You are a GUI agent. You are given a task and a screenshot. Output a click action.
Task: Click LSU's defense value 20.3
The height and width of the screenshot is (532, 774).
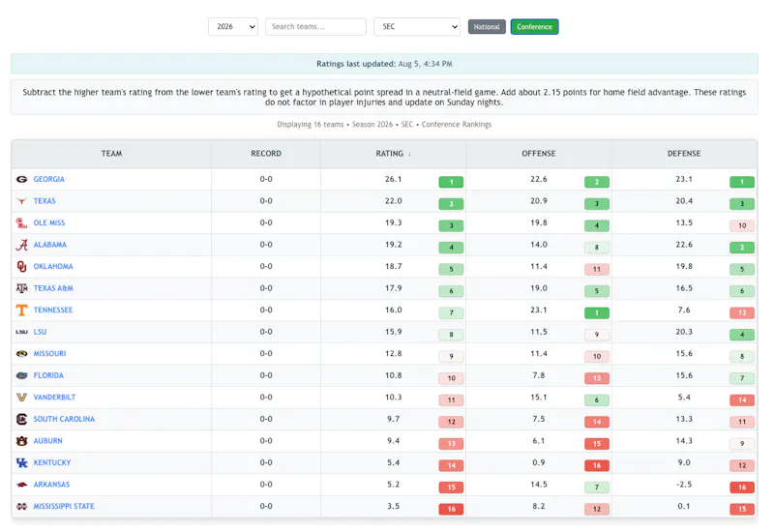pos(684,332)
